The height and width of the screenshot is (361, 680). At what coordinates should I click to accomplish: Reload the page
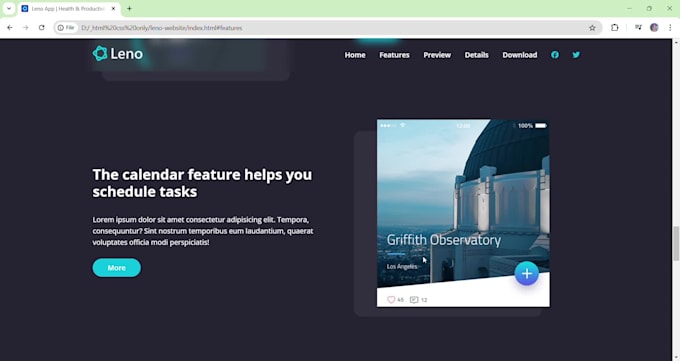[42, 28]
